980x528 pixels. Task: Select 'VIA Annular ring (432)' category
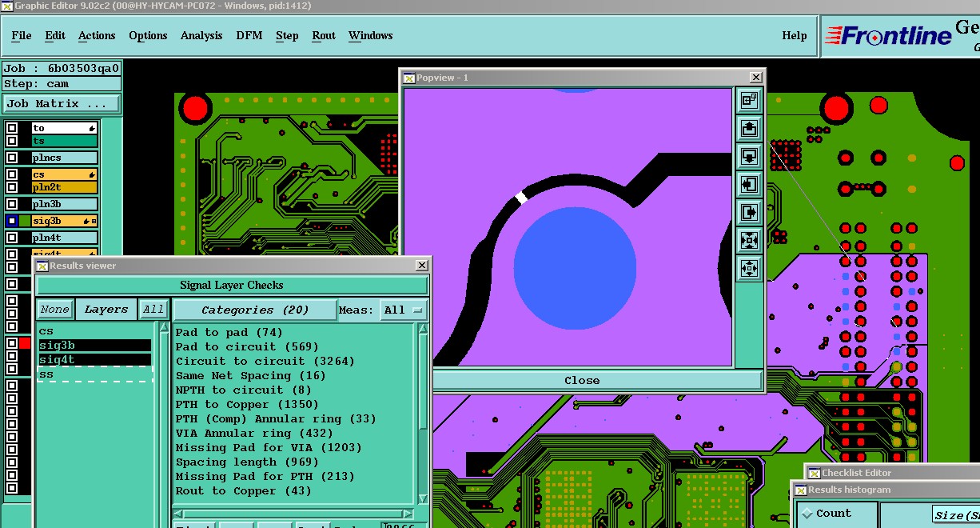254,434
